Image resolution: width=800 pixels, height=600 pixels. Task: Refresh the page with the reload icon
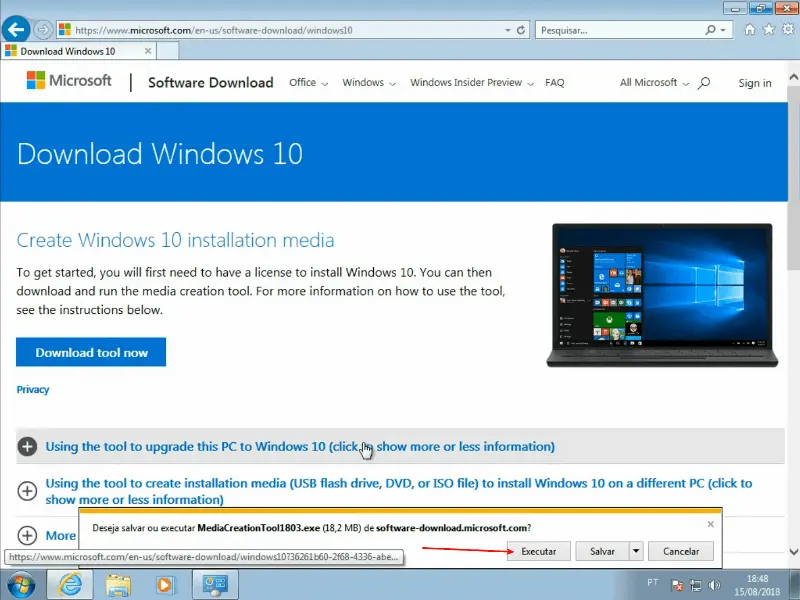coord(521,30)
